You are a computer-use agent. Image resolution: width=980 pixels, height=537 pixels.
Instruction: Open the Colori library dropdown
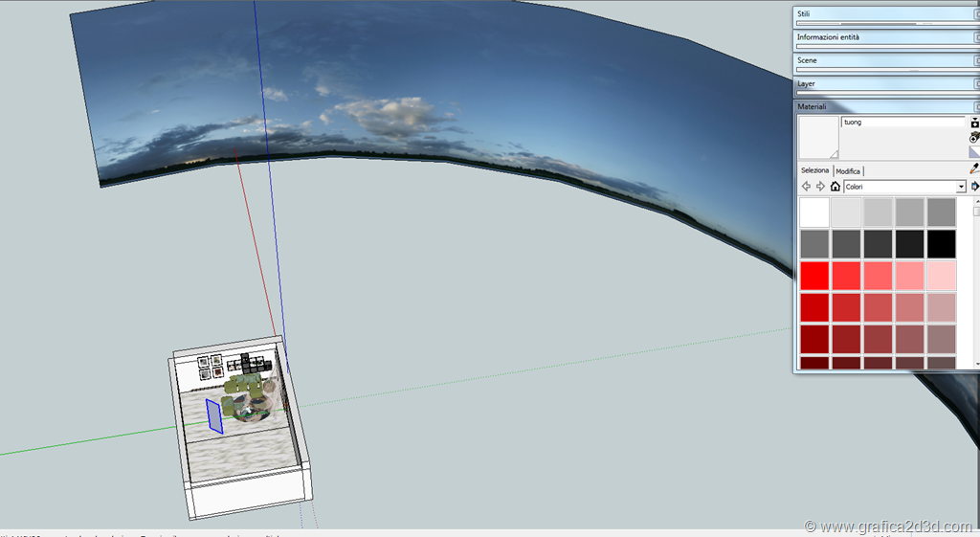(961, 187)
